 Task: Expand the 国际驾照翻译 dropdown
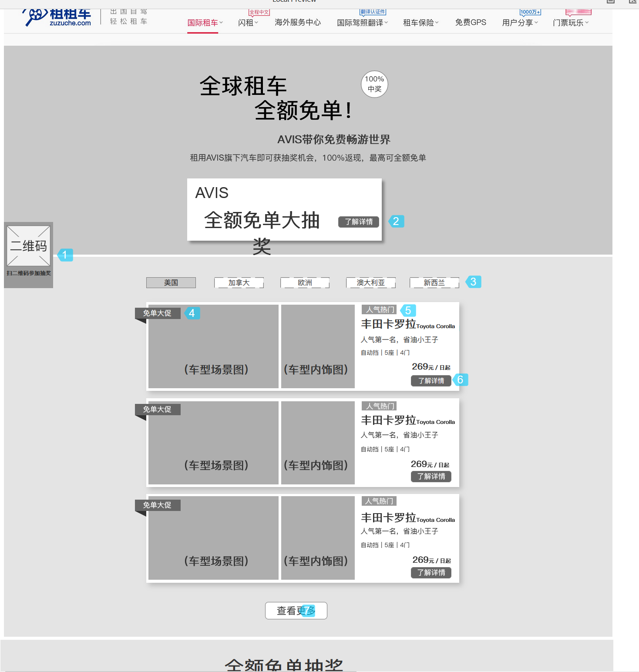[x=362, y=23]
